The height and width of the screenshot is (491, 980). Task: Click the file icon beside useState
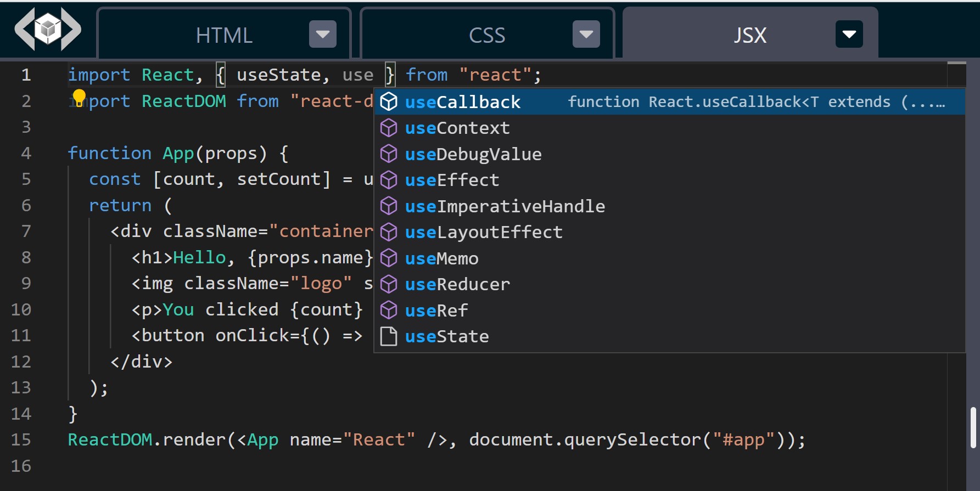[x=389, y=336]
